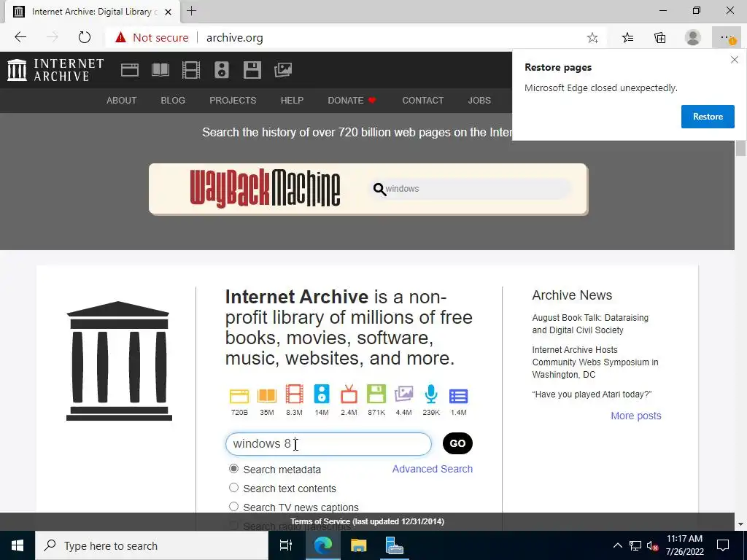Open the Windows Start menu

(18, 545)
